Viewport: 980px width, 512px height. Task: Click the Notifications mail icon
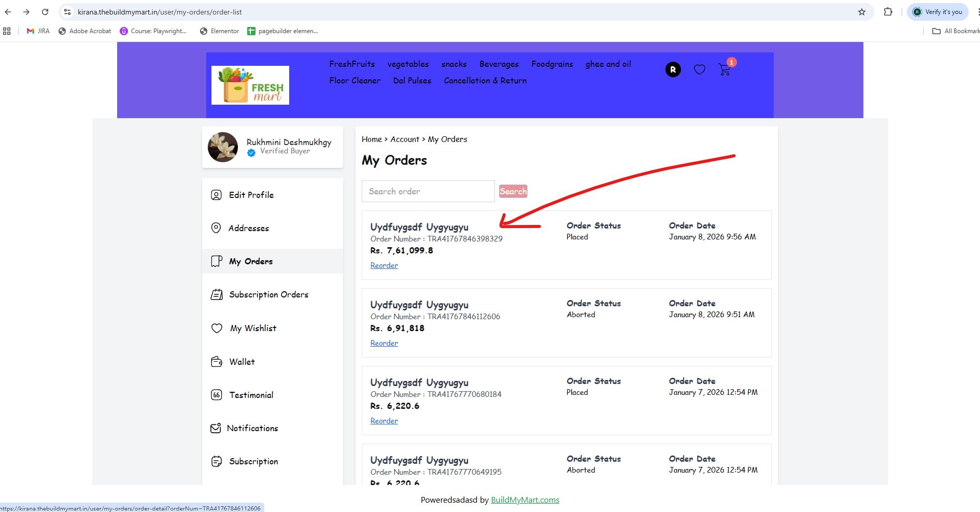point(216,428)
